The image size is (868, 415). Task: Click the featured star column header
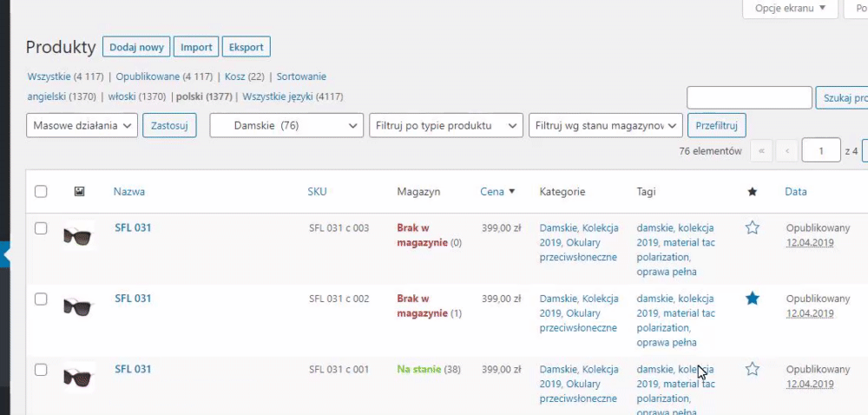coord(752,192)
